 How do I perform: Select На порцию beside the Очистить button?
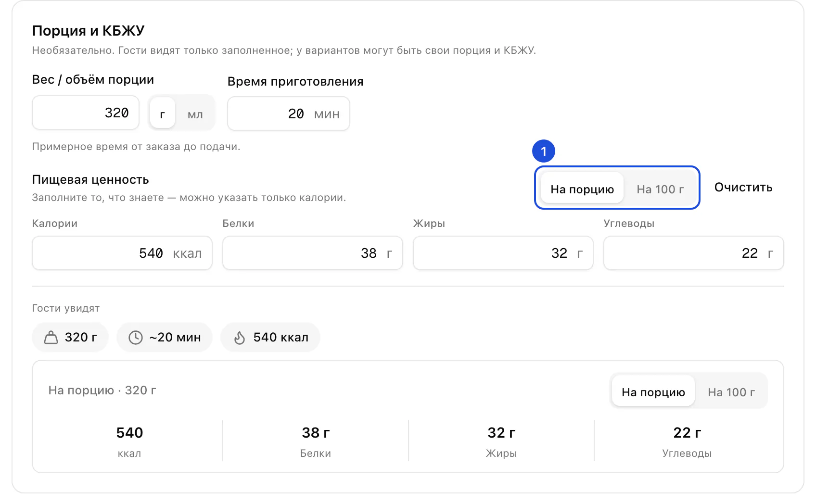pos(582,189)
